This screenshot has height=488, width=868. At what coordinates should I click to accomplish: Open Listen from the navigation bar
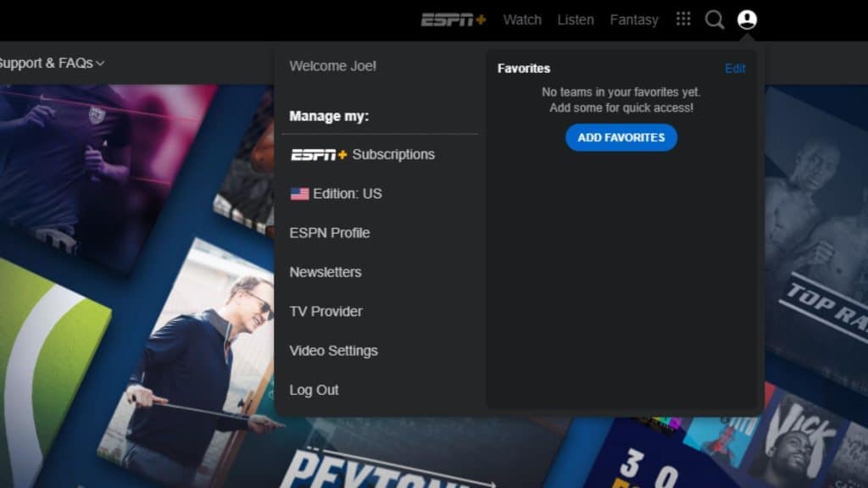[576, 19]
